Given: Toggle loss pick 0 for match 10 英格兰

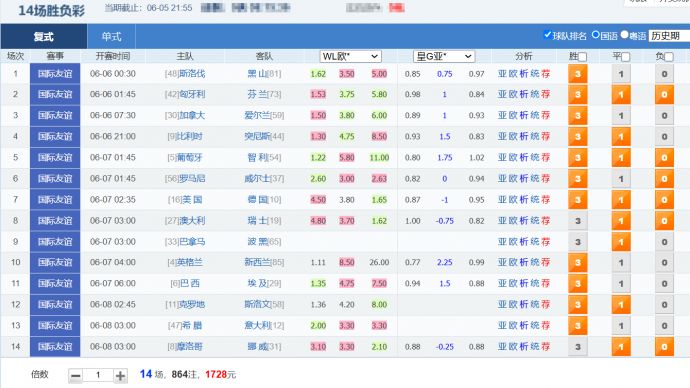Looking at the screenshot, I should 664,263.
